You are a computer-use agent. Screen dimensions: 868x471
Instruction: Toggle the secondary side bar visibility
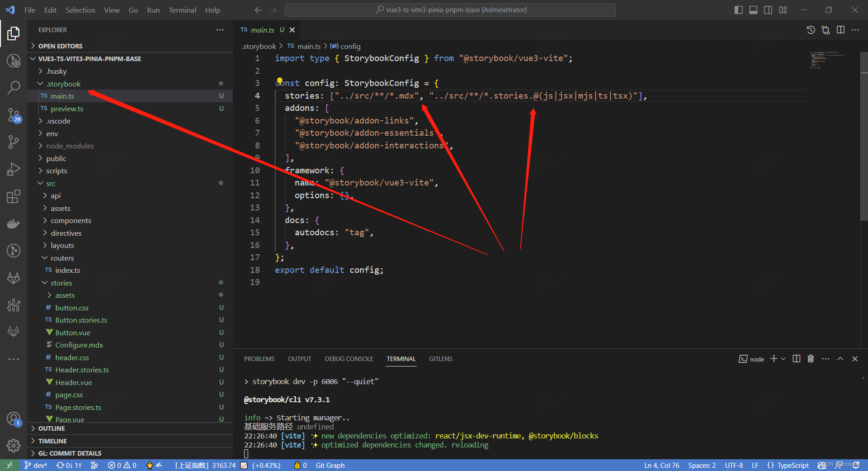click(768, 10)
